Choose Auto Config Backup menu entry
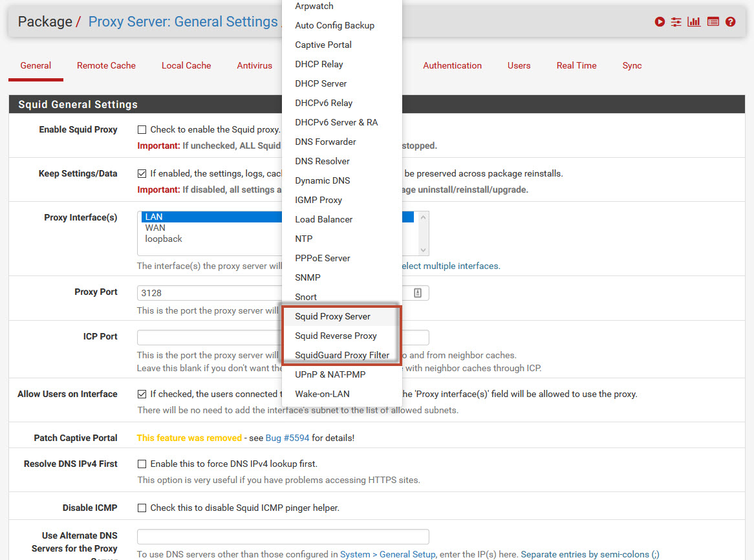The width and height of the screenshot is (754, 560). (342, 25)
